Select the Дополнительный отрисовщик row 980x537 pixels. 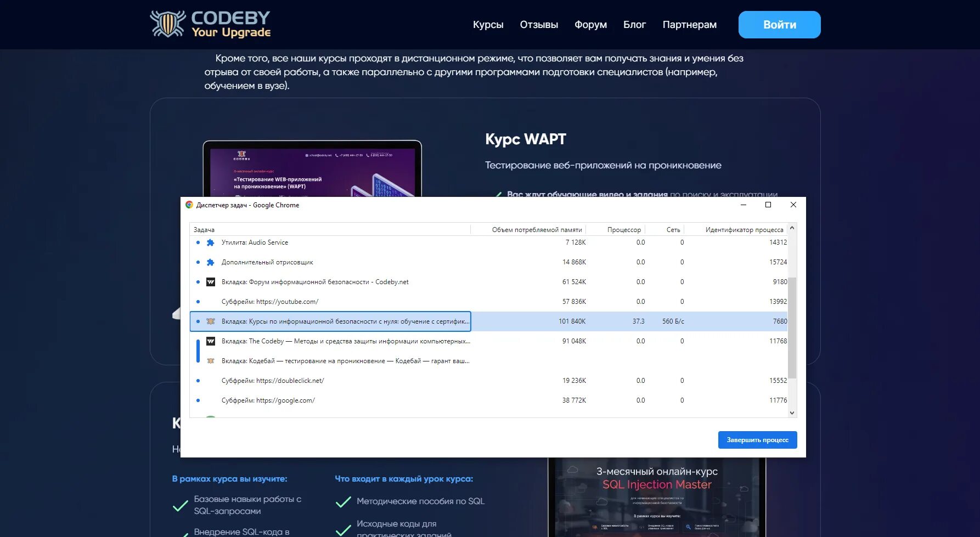[488, 262]
